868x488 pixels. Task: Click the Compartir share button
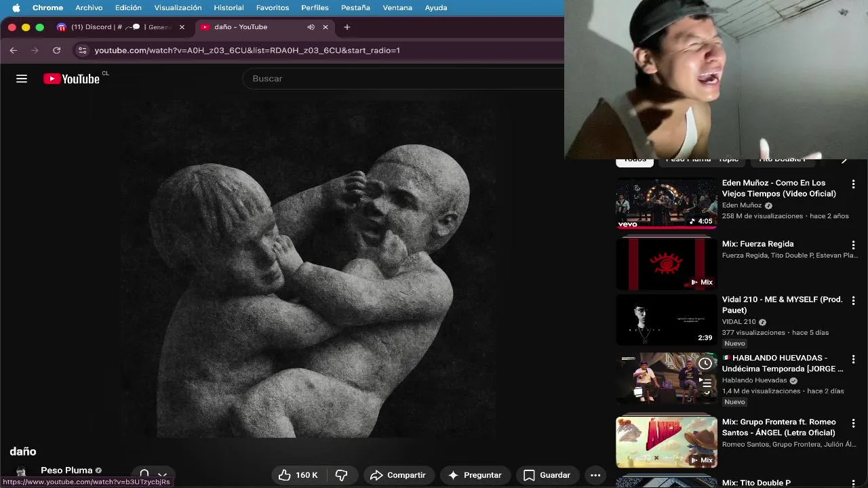click(398, 475)
